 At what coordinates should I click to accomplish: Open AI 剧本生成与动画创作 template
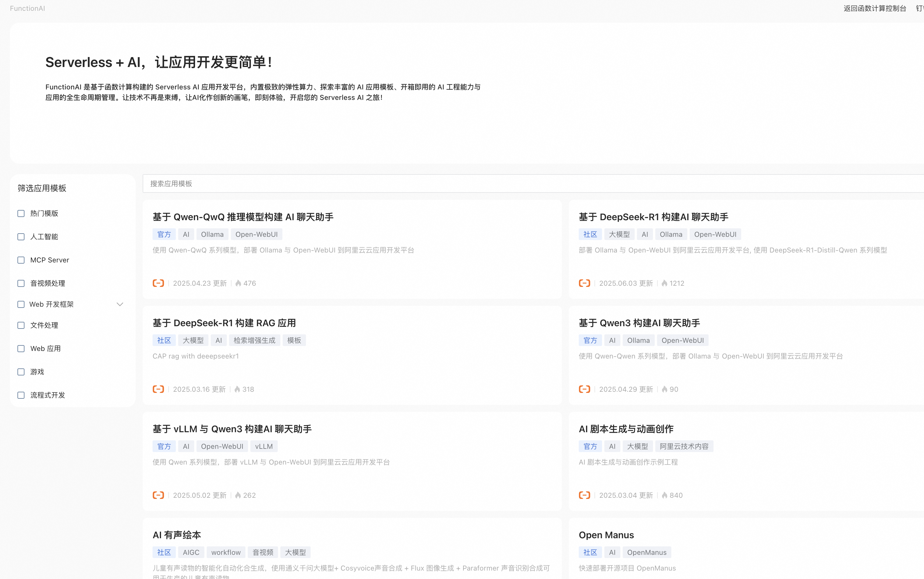pyautogui.click(x=626, y=429)
